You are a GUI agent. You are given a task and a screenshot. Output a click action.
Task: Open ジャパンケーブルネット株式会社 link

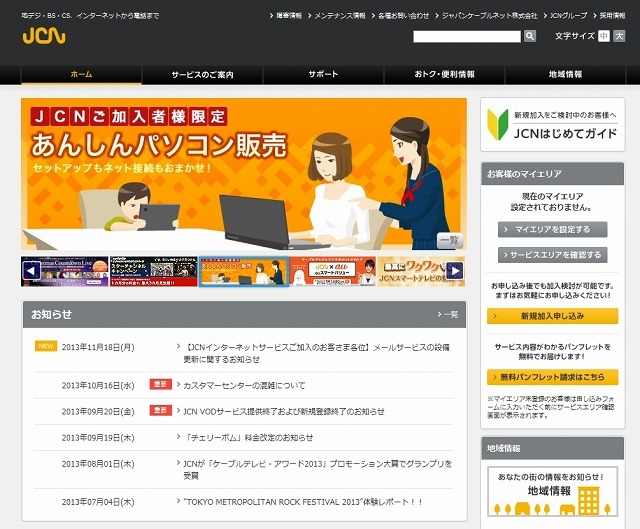point(490,16)
